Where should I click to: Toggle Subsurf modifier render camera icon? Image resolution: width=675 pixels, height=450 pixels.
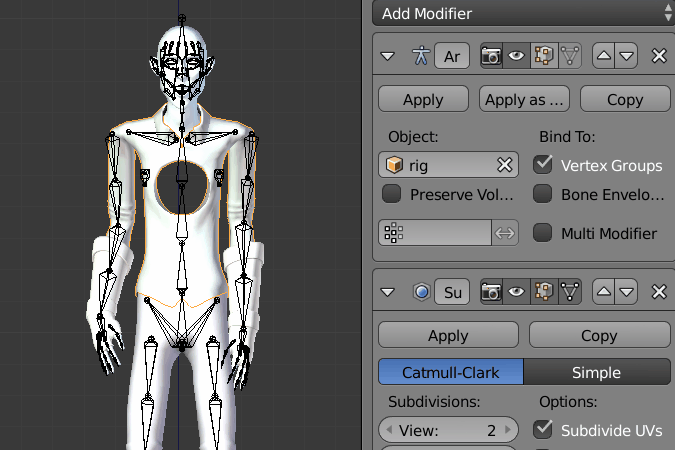[x=491, y=292]
